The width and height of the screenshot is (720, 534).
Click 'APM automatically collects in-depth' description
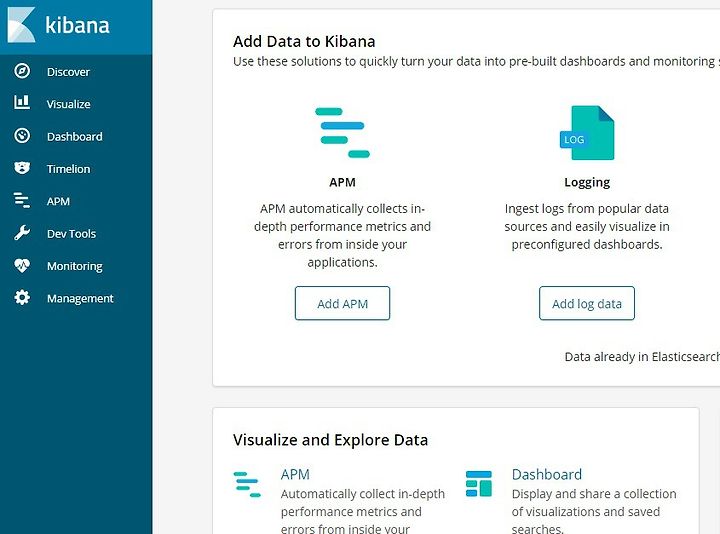[342, 235]
